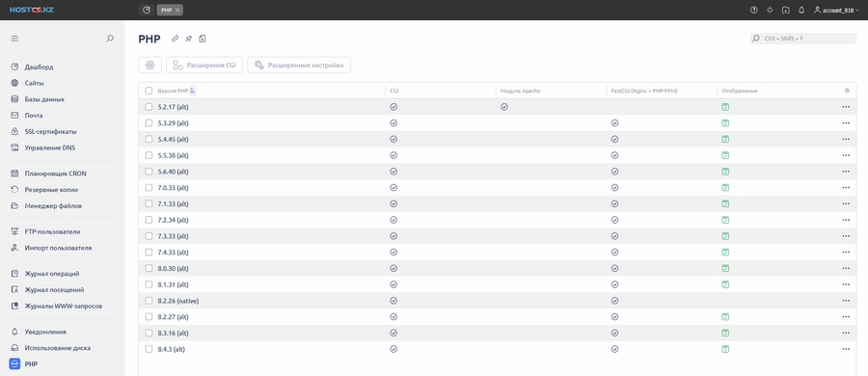
Task: Toggle the theme sun icon in top bar
Action: (770, 10)
